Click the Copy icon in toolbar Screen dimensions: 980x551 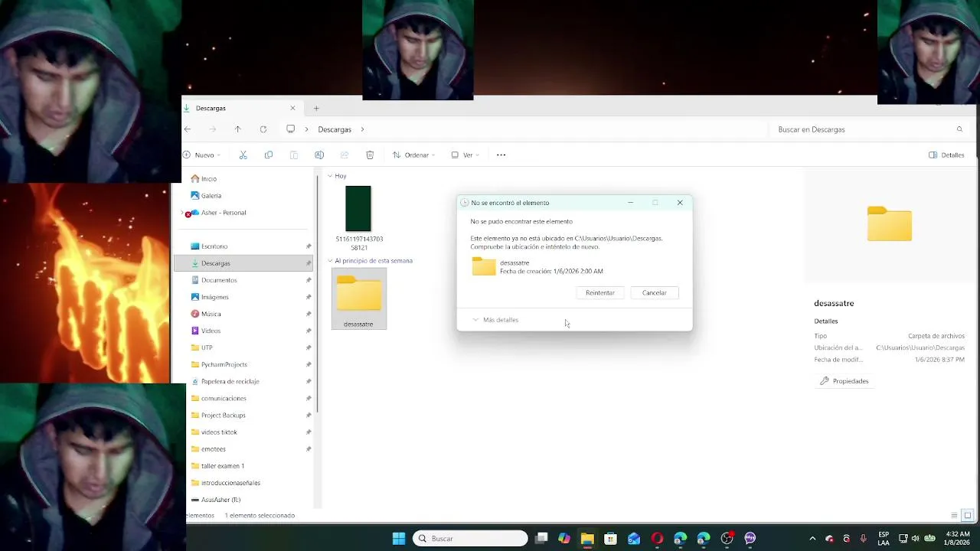[269, 155]
